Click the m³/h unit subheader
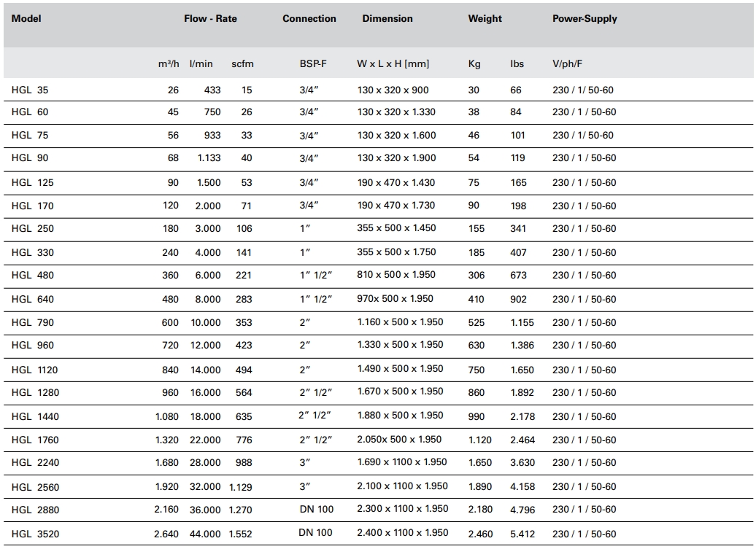 (x=168, y=64)
